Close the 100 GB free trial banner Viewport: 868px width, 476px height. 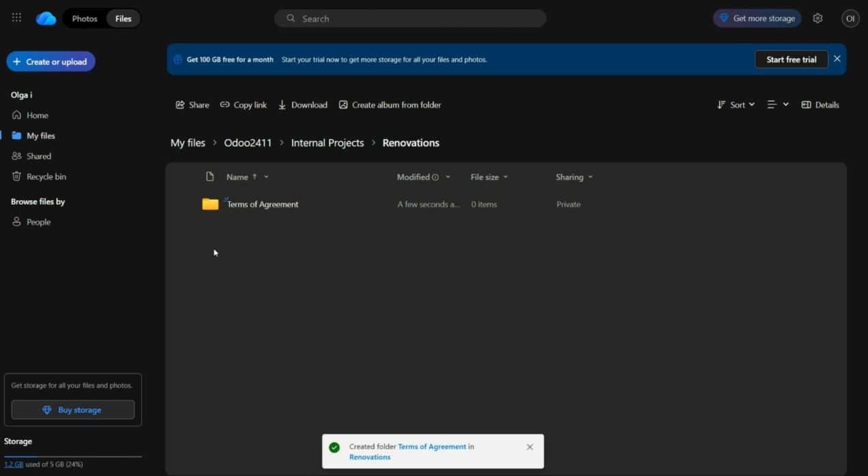pos(837,59)
